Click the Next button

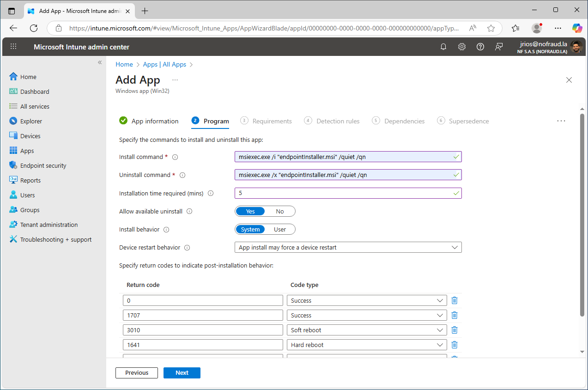182,373
